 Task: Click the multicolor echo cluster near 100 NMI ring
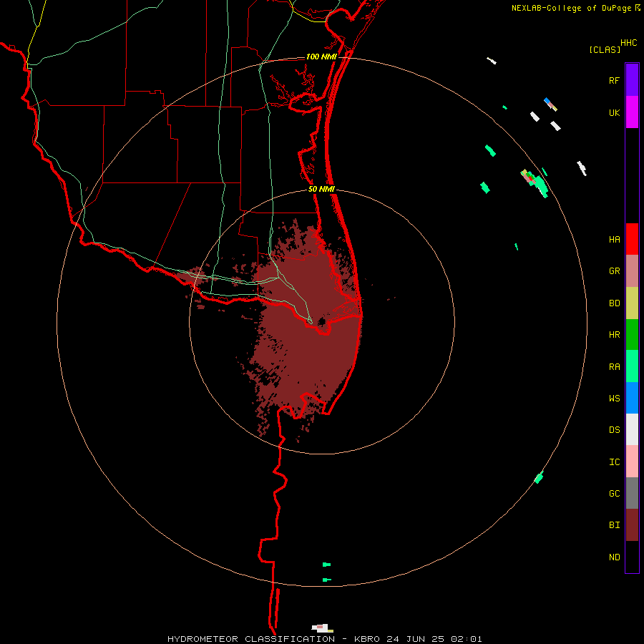534,182
